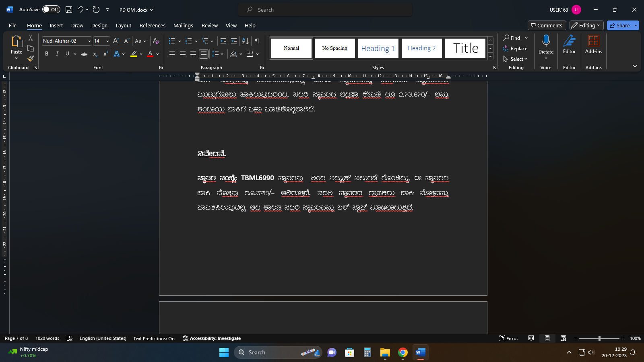Click the Paste clipboard icon

17,41
